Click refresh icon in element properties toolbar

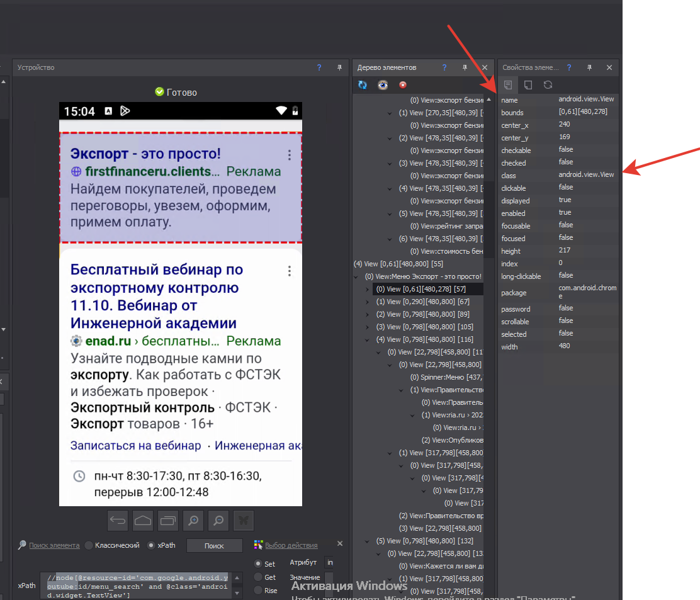548,85
